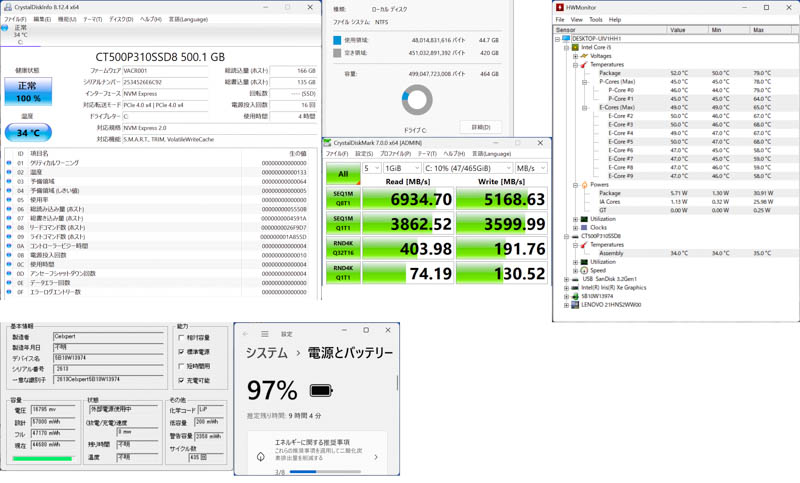Viewport: 800px width, 483px height.
Task: Toggle the 標準電源 checkbox
Action: 181,352
